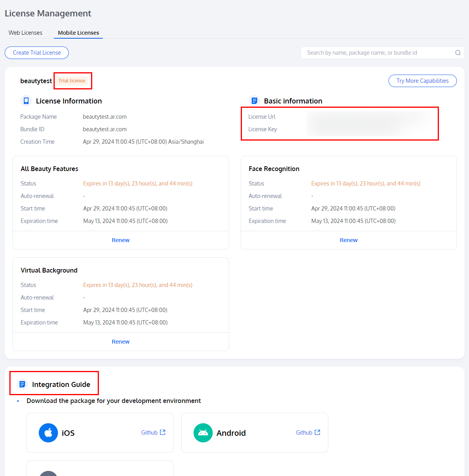Click the Bundle ID value beautytest.ar.com
This screenshot has width=469, height=476.
(105, 129)
